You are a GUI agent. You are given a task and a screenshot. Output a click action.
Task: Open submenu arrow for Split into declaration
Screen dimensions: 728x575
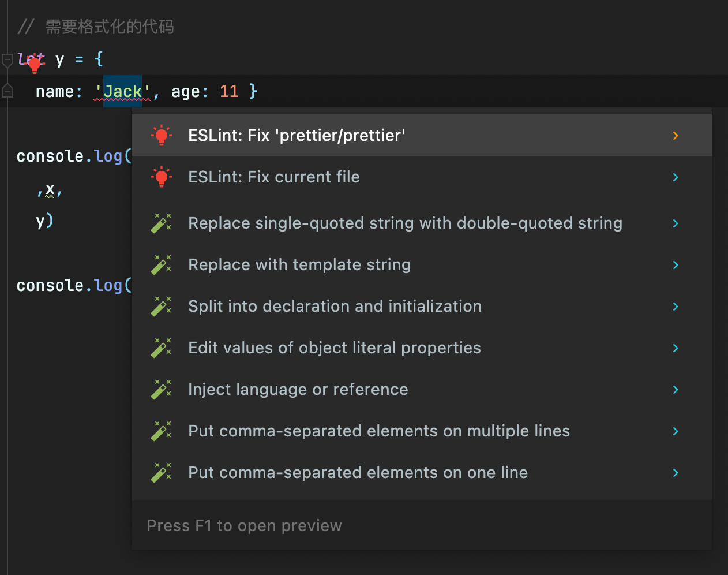676,307
